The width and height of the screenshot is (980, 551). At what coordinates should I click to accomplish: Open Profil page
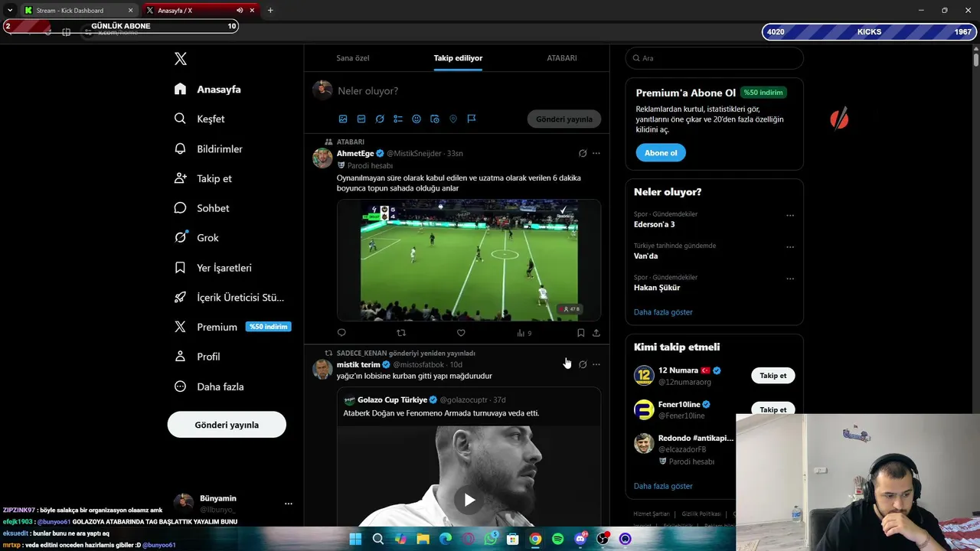tap(198, 357)
